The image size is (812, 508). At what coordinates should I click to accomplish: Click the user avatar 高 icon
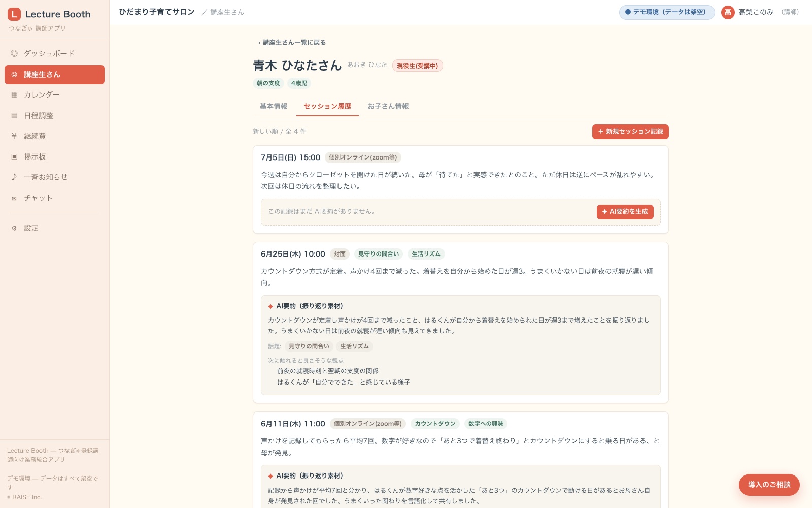(x=728, y=12)
